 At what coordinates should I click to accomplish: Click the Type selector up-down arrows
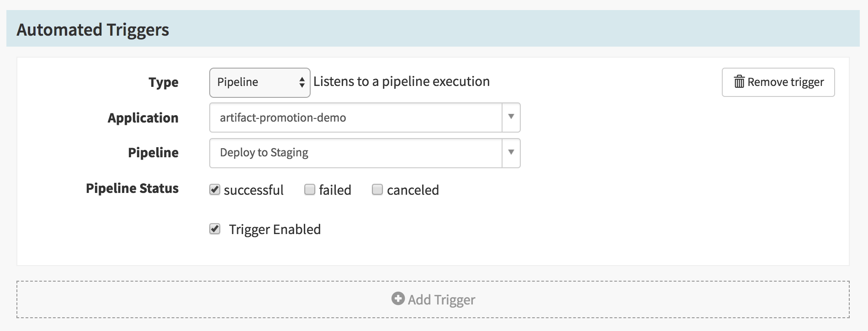302,82
